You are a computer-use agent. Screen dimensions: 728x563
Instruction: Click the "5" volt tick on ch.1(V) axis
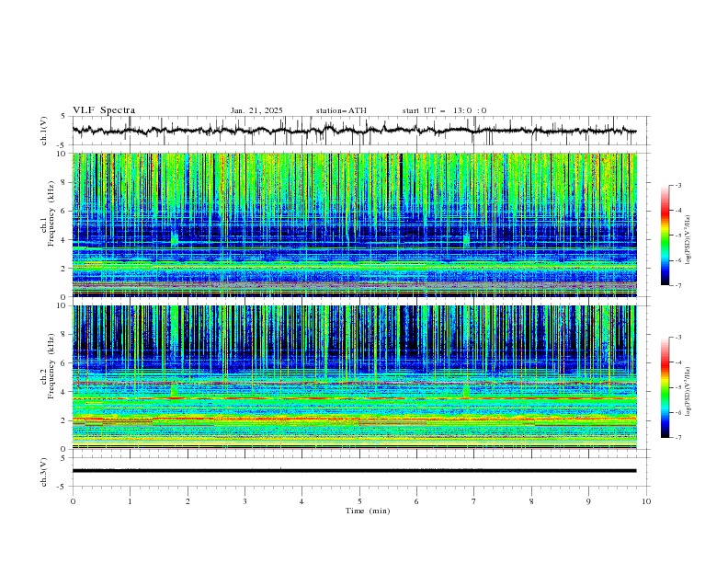coord(63,117)
